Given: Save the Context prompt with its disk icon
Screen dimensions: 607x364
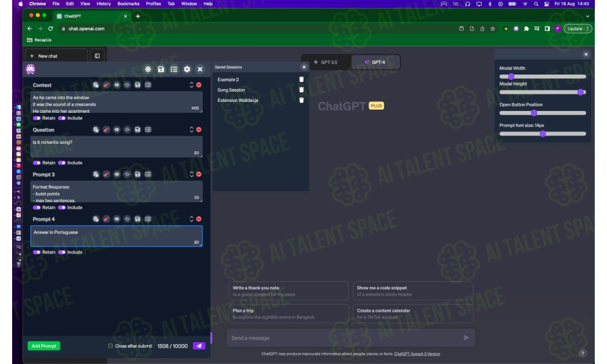Looking at the screenshot, I should click(x=137, y=85).
